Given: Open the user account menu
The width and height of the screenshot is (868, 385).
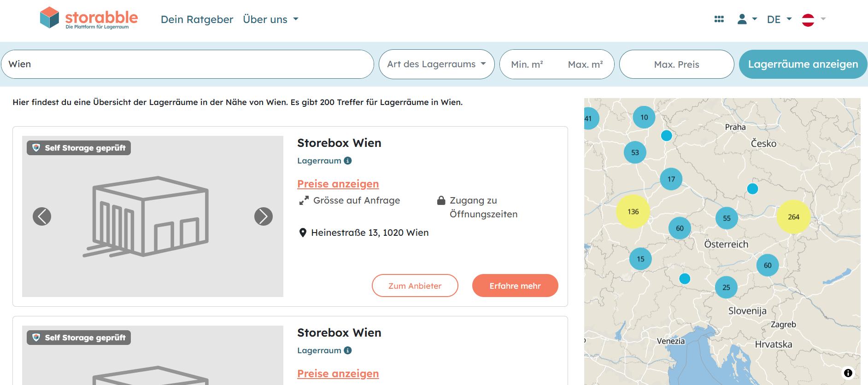Looking at the screenshot, I should click(747, 19).
